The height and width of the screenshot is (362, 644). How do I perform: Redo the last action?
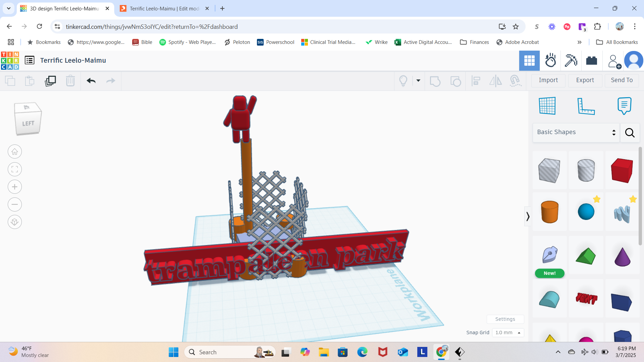(111, 81)
